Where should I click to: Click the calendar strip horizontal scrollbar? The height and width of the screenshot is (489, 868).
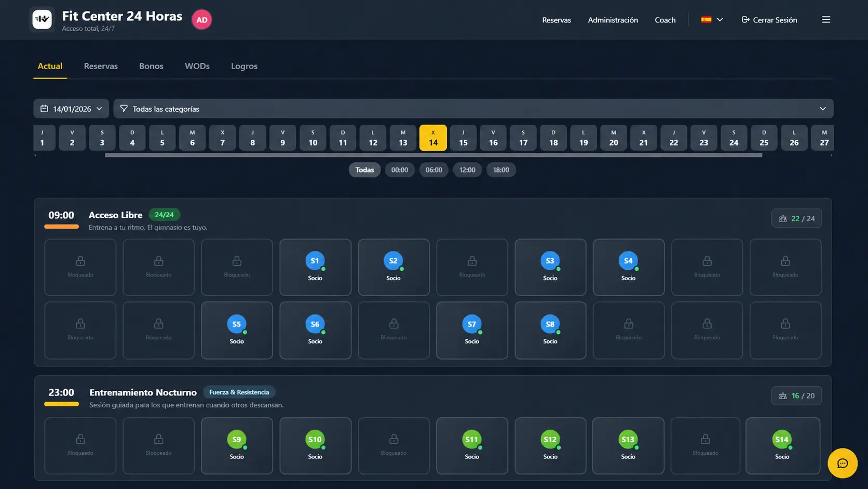tap(433, 155)
